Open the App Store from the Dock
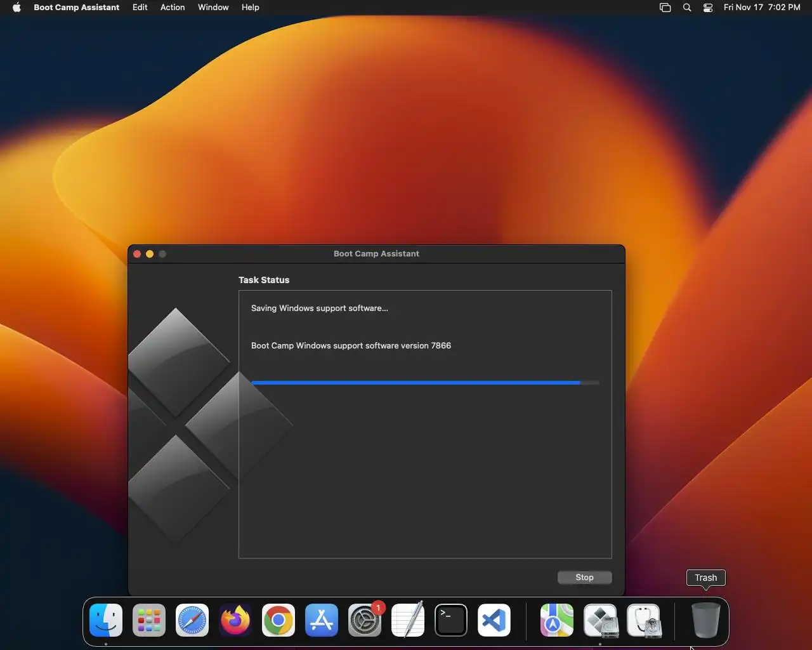Image resolution: width=812 pixels, height=650 pixels. click(322, 620)
